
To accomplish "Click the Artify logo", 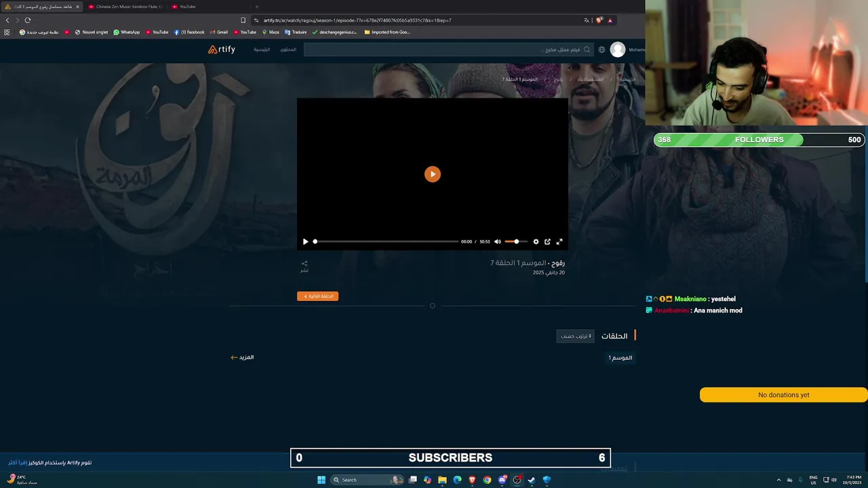I will (x=222, y=49).
